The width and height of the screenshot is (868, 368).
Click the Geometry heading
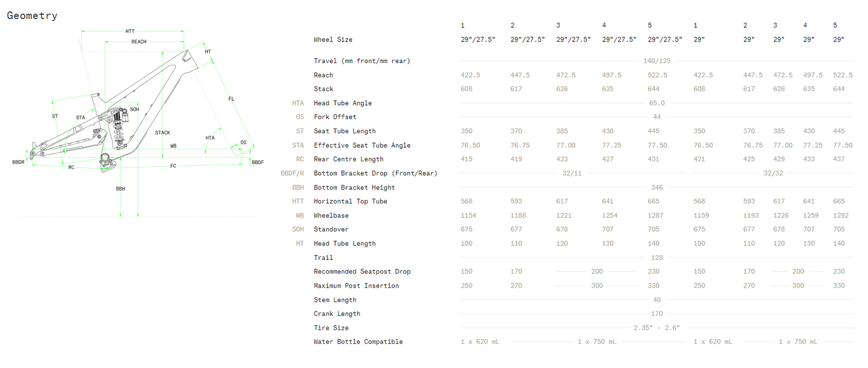click(32, 16)
